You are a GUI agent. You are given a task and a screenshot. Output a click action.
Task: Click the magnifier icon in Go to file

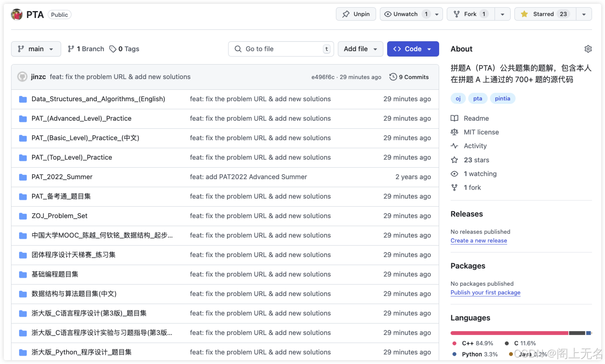(238, 49)
